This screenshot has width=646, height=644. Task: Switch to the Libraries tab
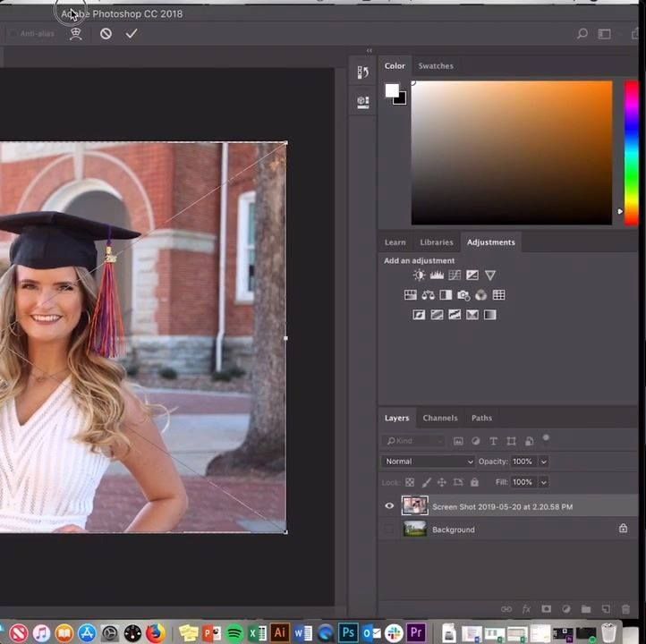tap(437, 242)
